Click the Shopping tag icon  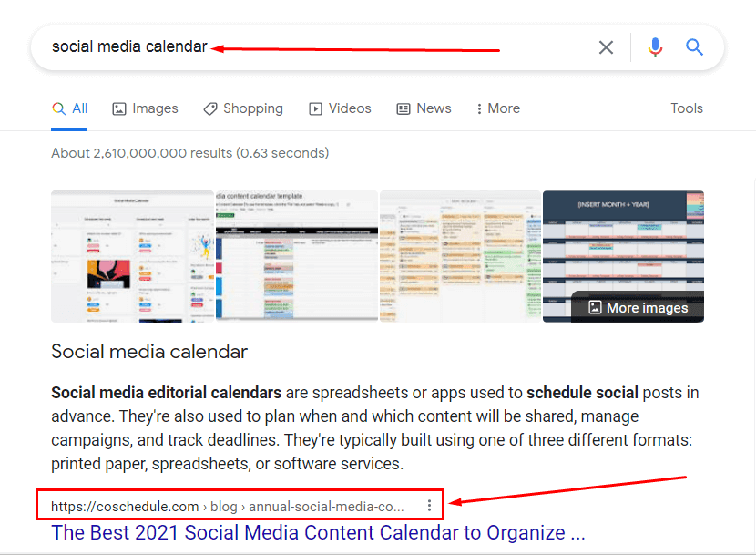click(210, 108)
